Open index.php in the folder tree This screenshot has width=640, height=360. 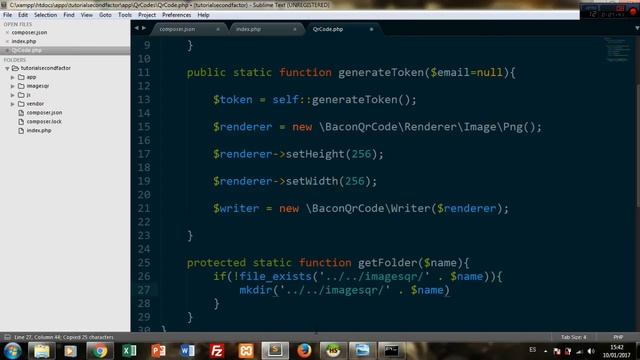point(39,131)
